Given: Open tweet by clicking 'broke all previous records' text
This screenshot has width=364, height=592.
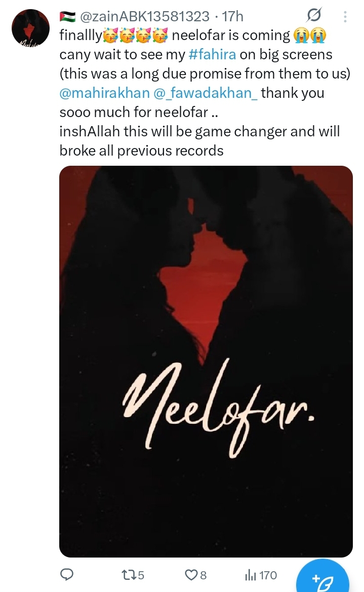Looking at the screenshot, I should click(x=141, y=151).
